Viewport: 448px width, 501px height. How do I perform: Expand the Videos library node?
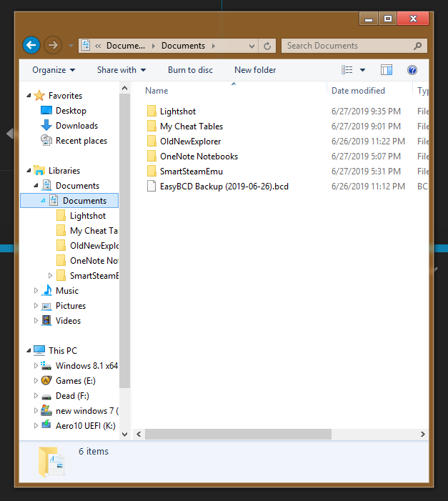coord(36,320)
